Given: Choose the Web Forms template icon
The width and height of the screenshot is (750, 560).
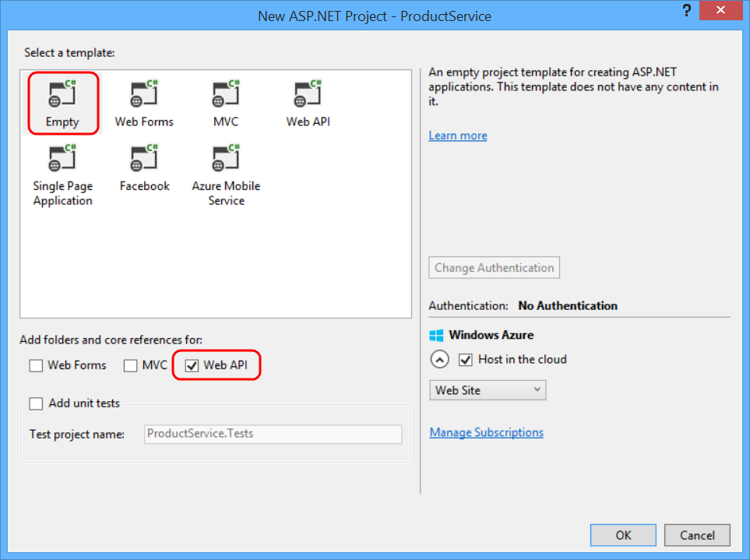Looking at the screenshot, I should pos(144,93).
